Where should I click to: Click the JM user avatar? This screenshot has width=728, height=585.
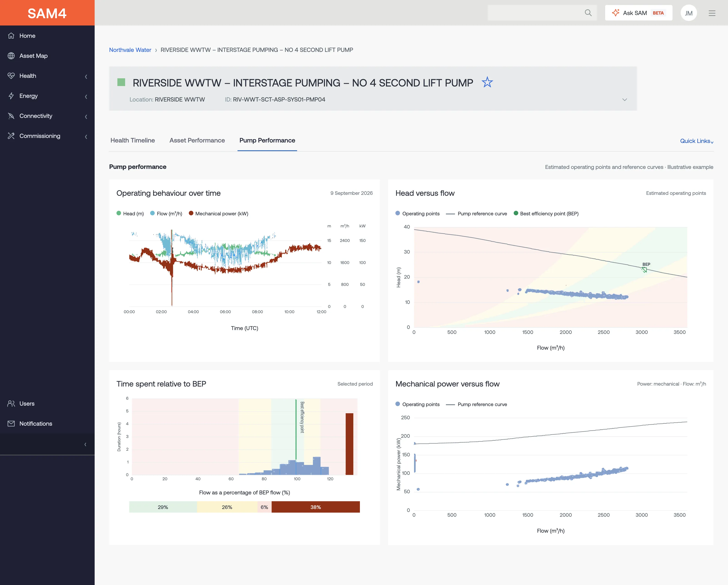point(688,13)
